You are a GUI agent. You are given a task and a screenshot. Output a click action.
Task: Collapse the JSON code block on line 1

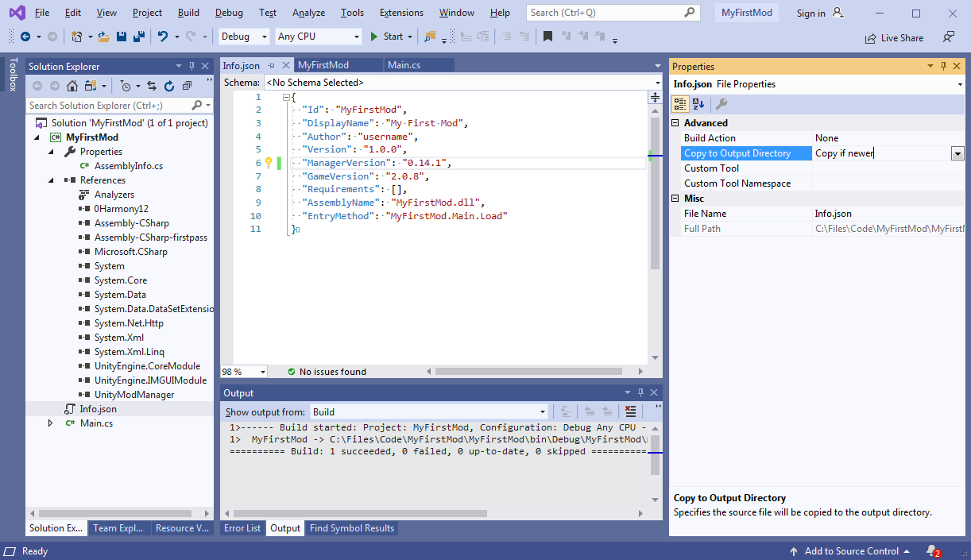pyautogui.click(x=286, y=97)
